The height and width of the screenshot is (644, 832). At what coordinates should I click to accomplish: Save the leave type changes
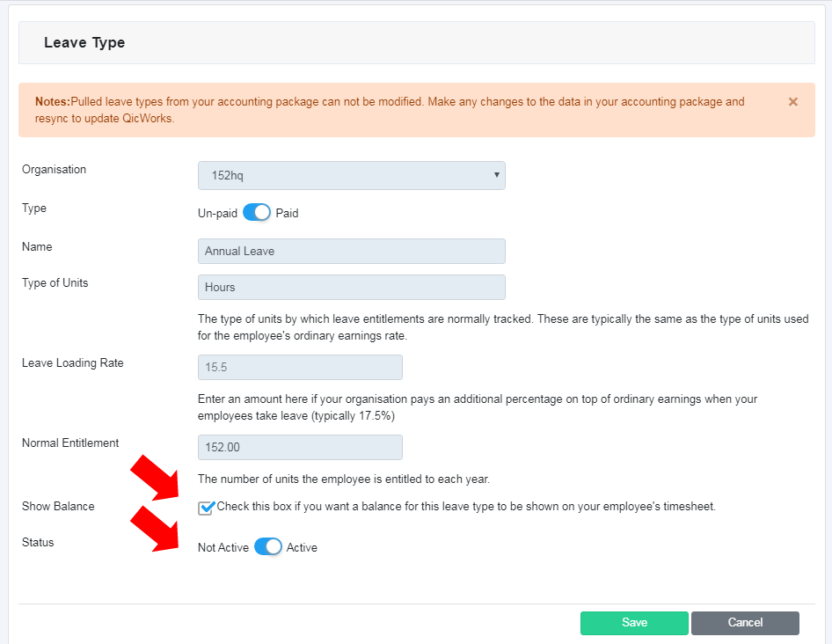click(634, 623)
